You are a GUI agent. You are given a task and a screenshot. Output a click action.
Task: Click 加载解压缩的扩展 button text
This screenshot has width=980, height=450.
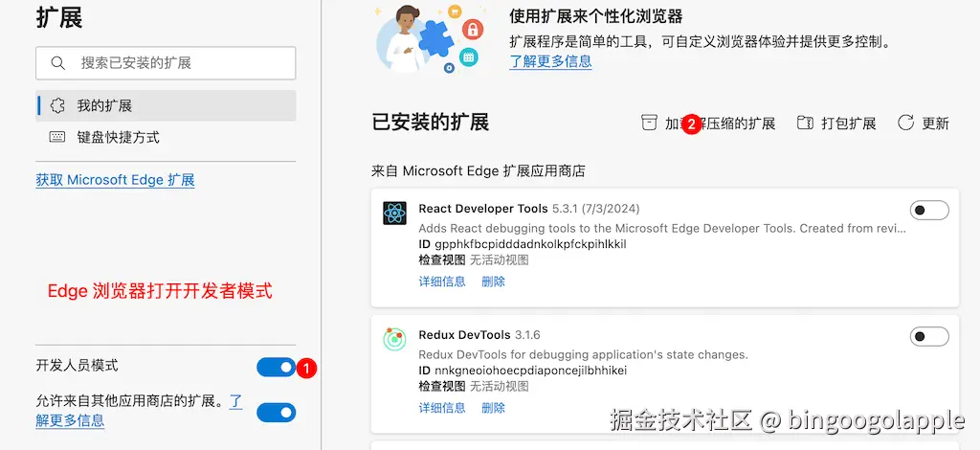[x=720, y=124]
